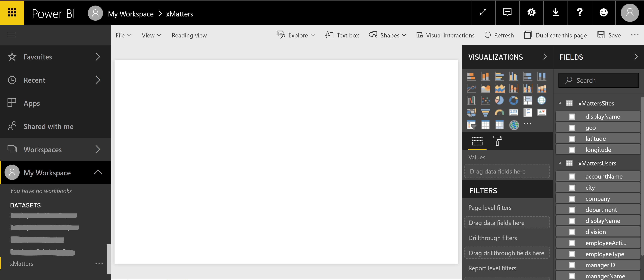Select the scatter chart visualization
This screenshot has height=280, width=644.
[485, 100]
